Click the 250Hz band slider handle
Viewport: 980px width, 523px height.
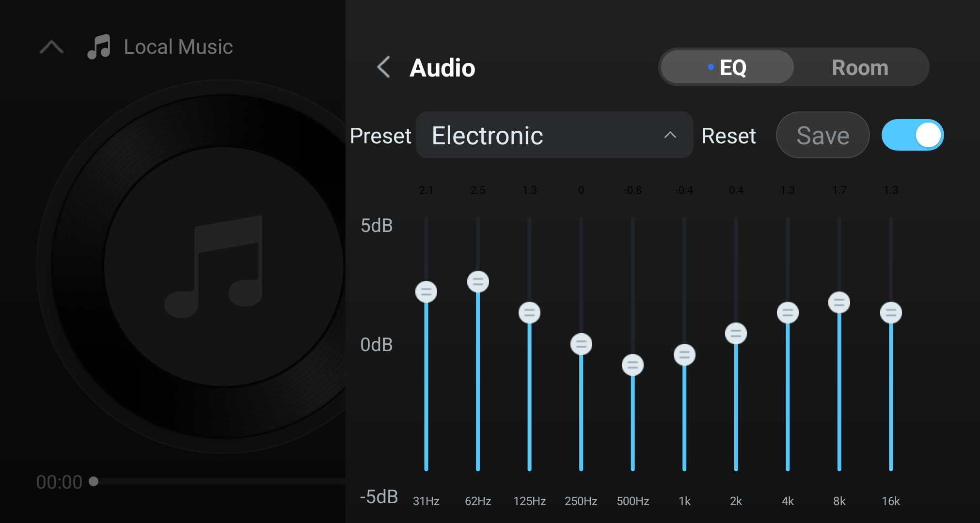[x=581, y=344]
